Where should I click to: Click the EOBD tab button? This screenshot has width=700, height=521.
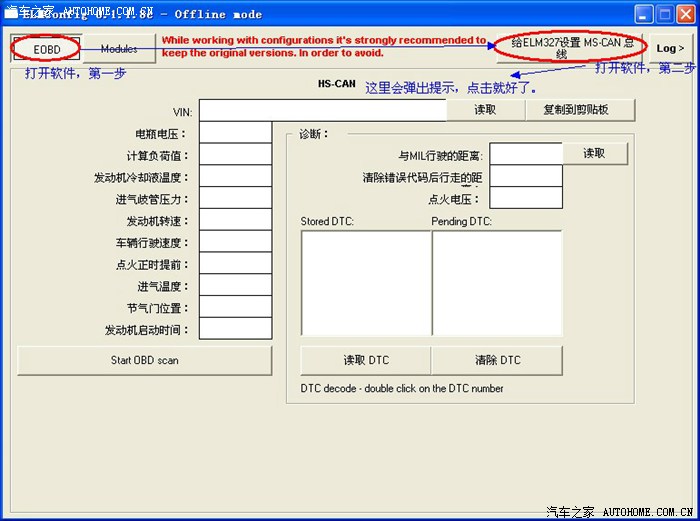tap(46, 49)
